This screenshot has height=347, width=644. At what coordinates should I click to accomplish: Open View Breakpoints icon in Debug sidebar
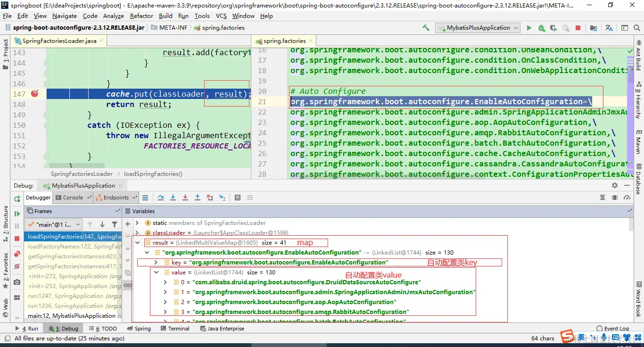pyautogui.click(x=17, y=254)
